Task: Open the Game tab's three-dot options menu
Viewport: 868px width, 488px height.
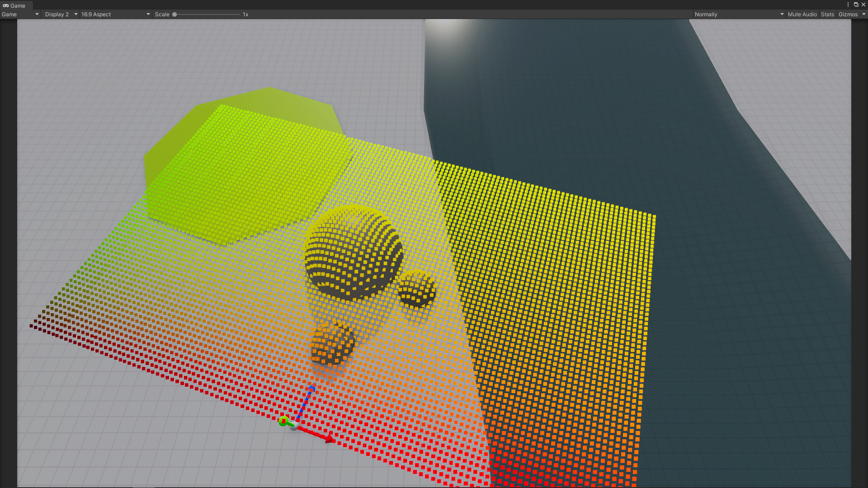Action: (x=848, y=5)
